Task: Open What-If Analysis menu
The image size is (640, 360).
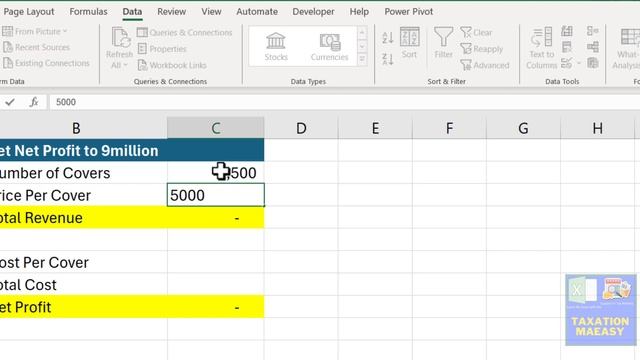Action: [628, 48]
